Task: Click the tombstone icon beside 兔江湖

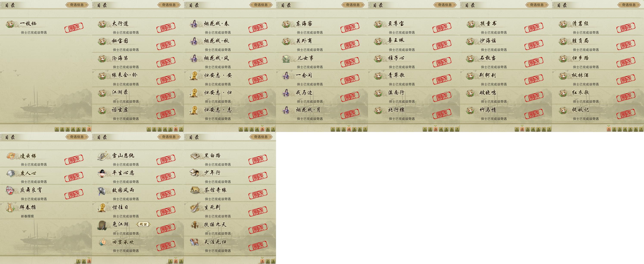Action: (x=102, y=225)
